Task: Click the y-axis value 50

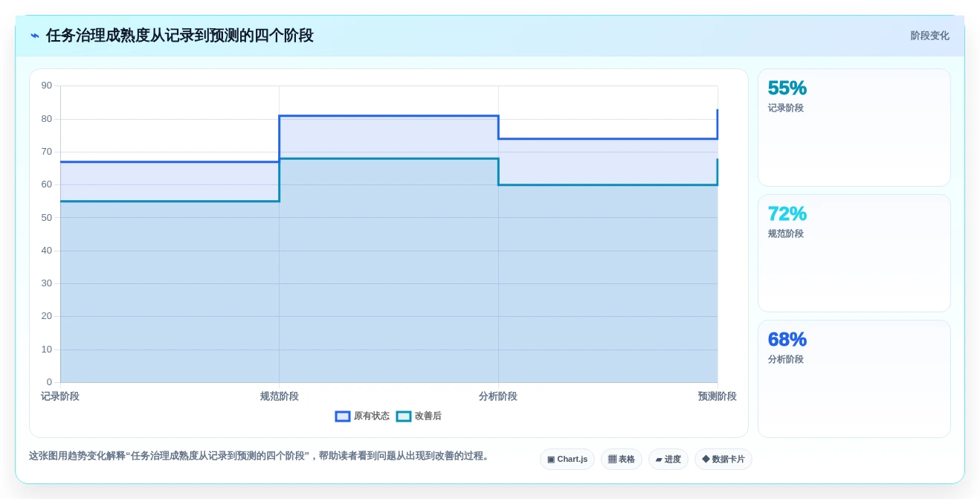Action: pyautogui.click(x=47, y=217)
